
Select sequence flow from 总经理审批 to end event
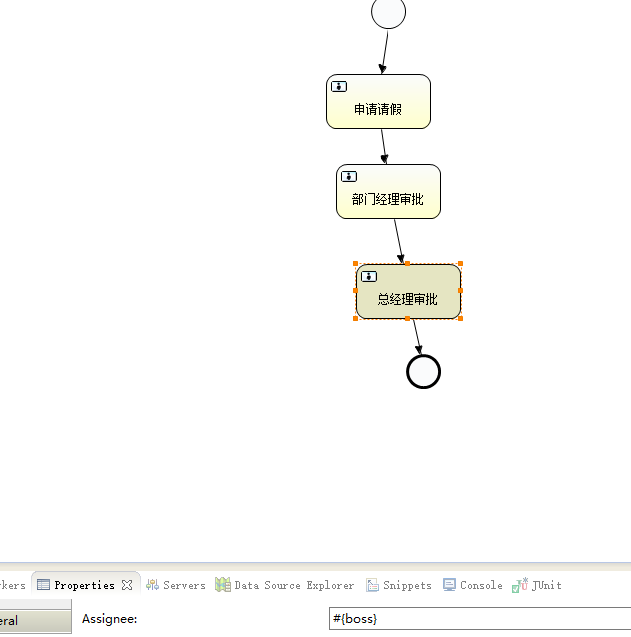418,337
